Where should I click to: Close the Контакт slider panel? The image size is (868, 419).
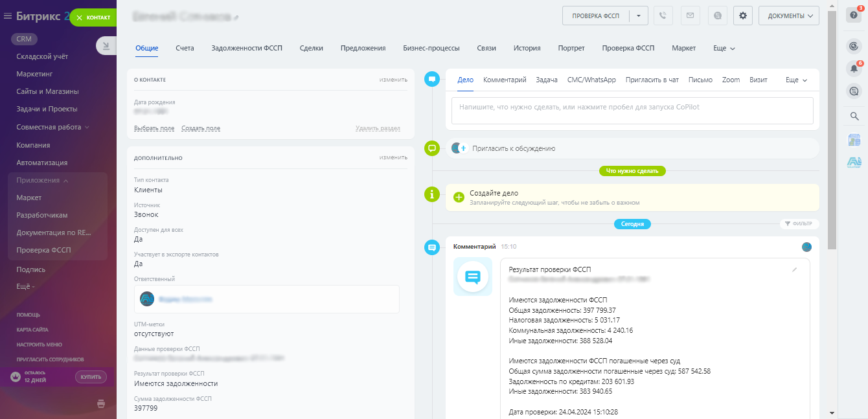tap(80, 17)
